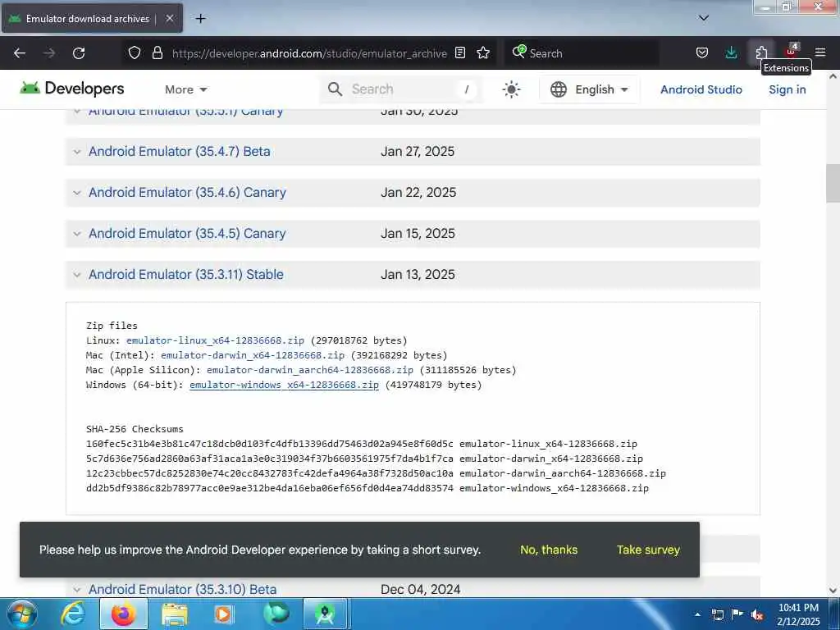Open the Windows Start menu
This screenshot has width=840, height=630.
point(21,614)
